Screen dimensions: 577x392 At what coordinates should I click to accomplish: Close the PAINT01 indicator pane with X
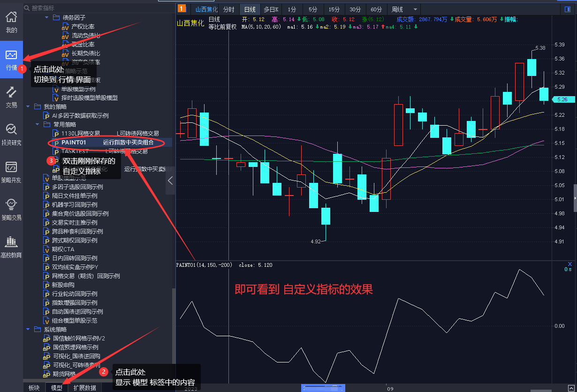coord(570,264)
